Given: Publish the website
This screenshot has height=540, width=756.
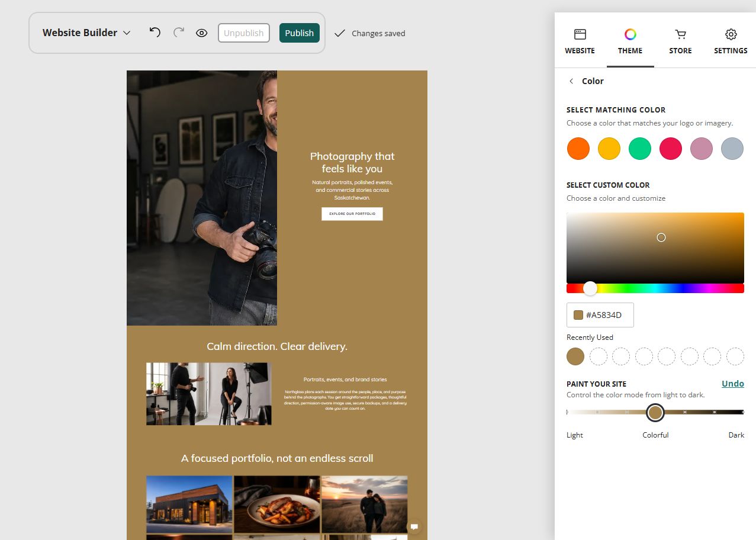Looking at the screenshot, I should pyautogui.click(x=300, y=33).
